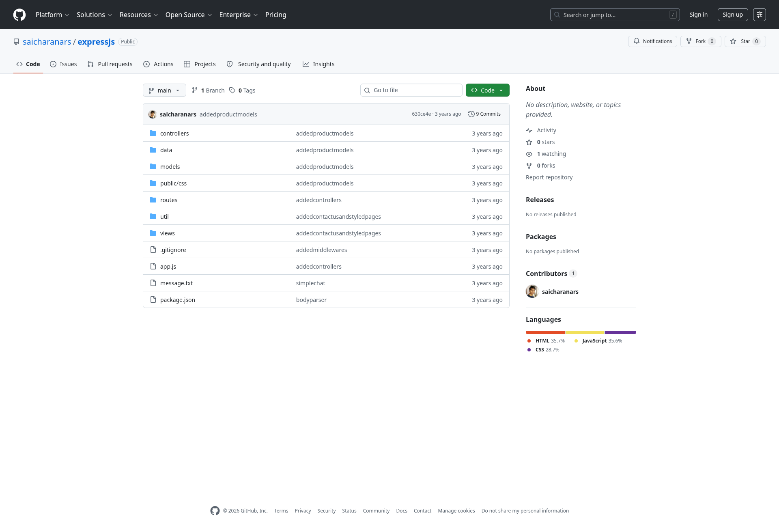Click the util folder icon
The height and width of the screenshot is (532, 779).
click(153, 216)
